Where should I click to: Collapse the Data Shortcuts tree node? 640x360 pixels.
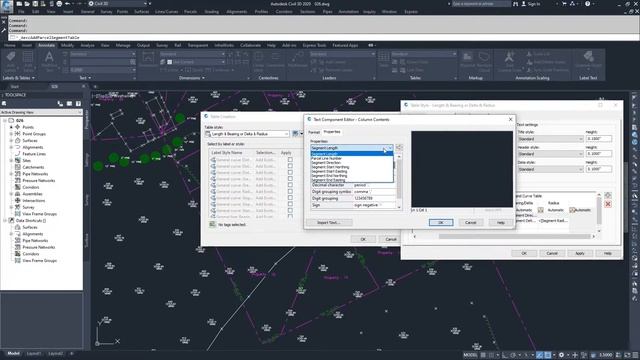tap(5, 220)
